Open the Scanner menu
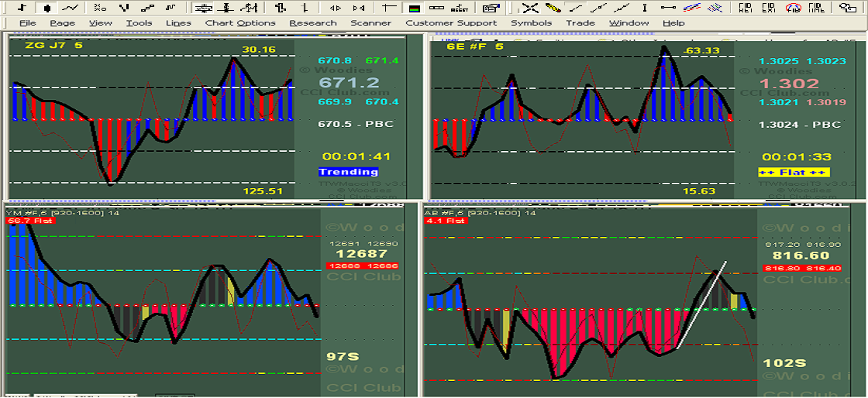 pyautogui.click(x=371, y=23)
